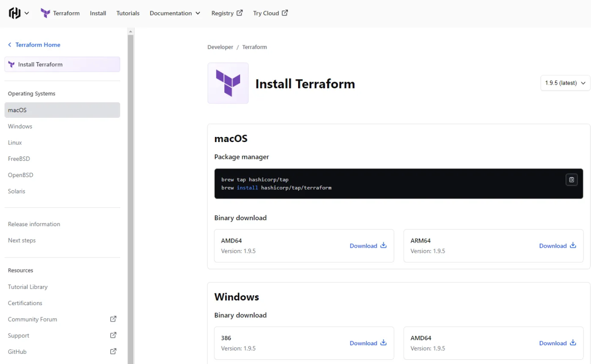Open Certifications resource link

(25, 303)
